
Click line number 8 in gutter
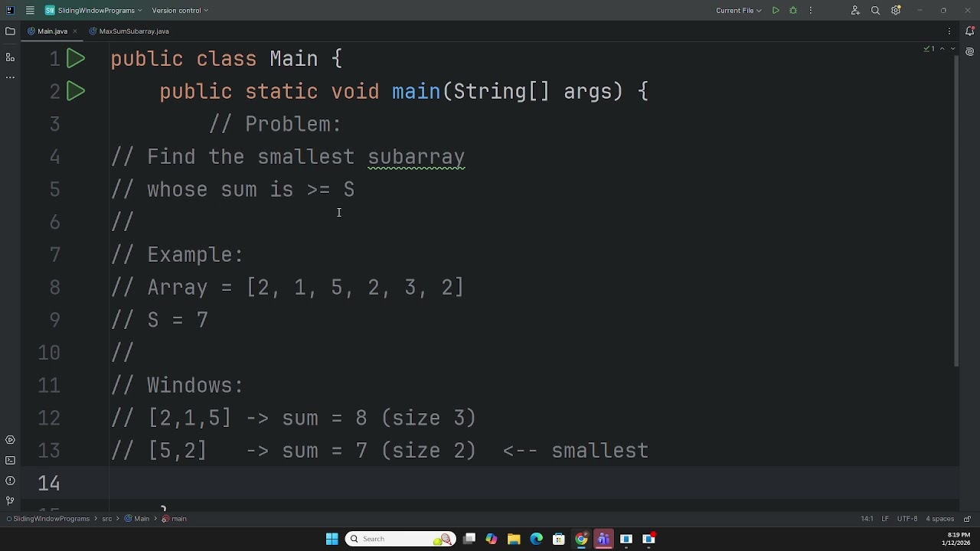(54, 288)
